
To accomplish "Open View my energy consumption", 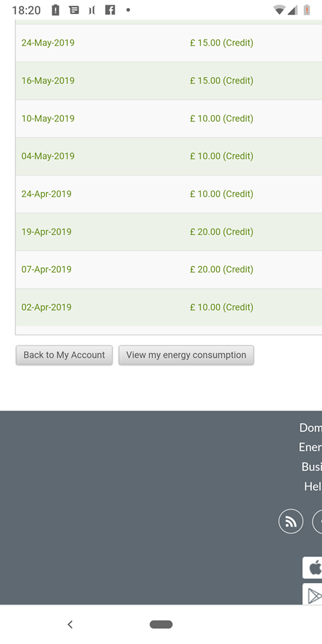I will [x=186, y=355].
